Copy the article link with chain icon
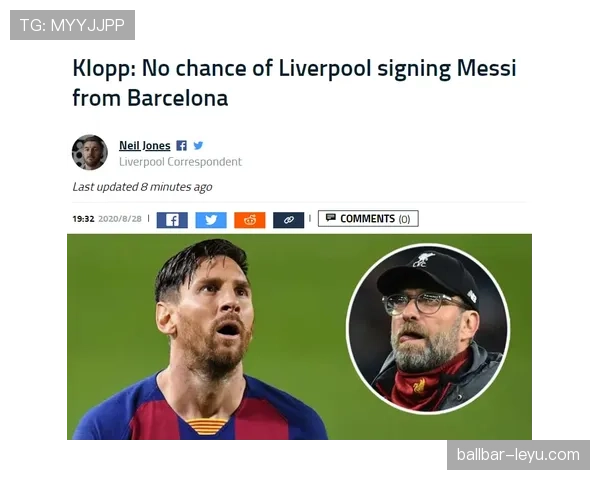 289,220
